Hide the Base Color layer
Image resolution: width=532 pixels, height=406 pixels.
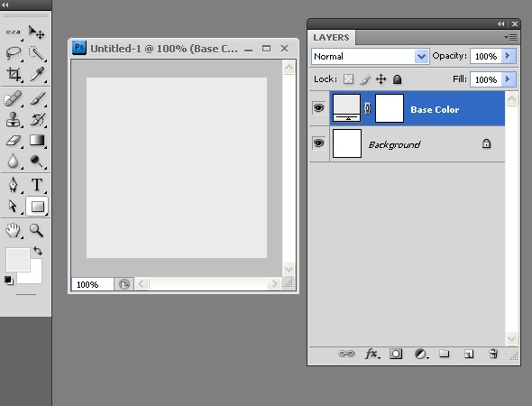pyautogui.click(x=318, y=108)
